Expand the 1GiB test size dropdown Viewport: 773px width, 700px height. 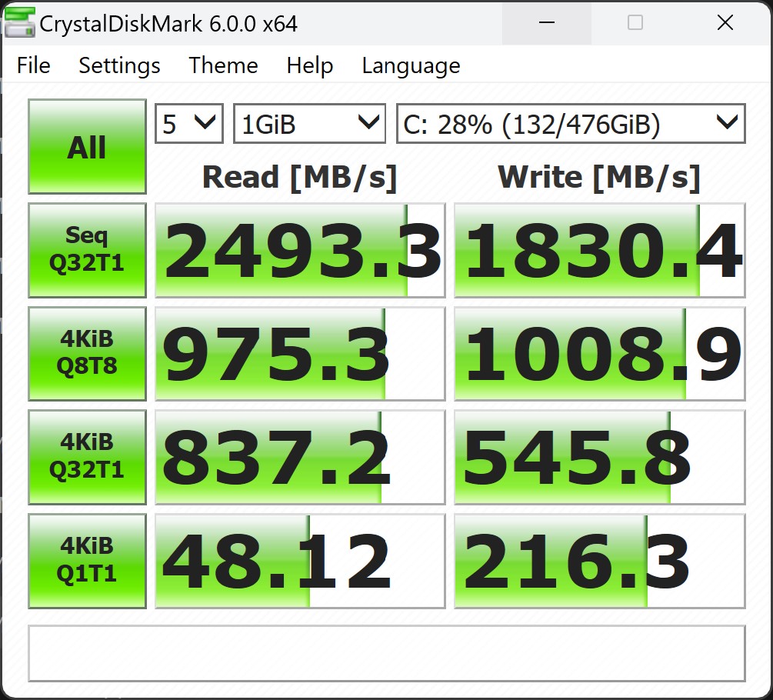310,123
